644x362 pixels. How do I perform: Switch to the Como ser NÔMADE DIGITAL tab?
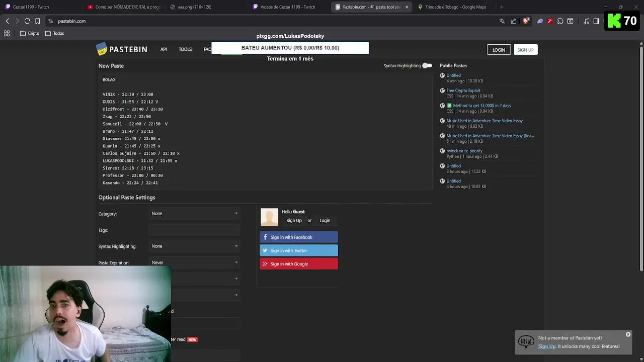pyautogui.click(x=124, y=7)
